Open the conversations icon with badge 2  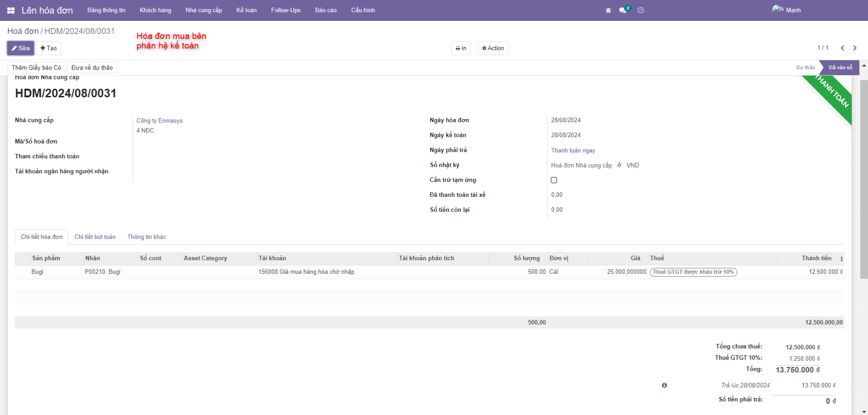(x=624, y=10)
